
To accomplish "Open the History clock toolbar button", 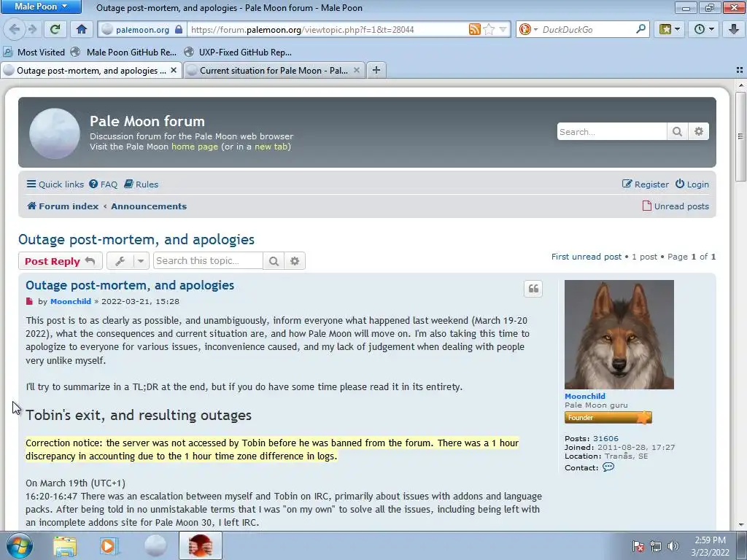I will [x=704, y=29].
